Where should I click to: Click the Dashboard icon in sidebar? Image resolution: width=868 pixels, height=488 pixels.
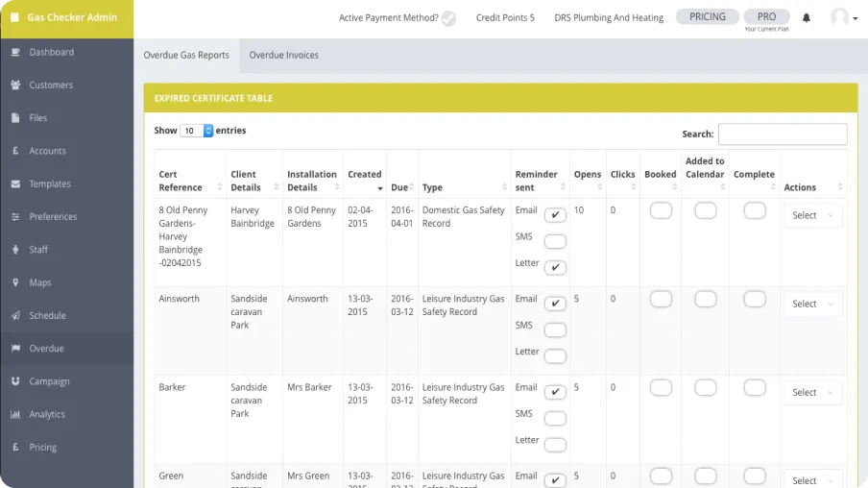[15, 52]
